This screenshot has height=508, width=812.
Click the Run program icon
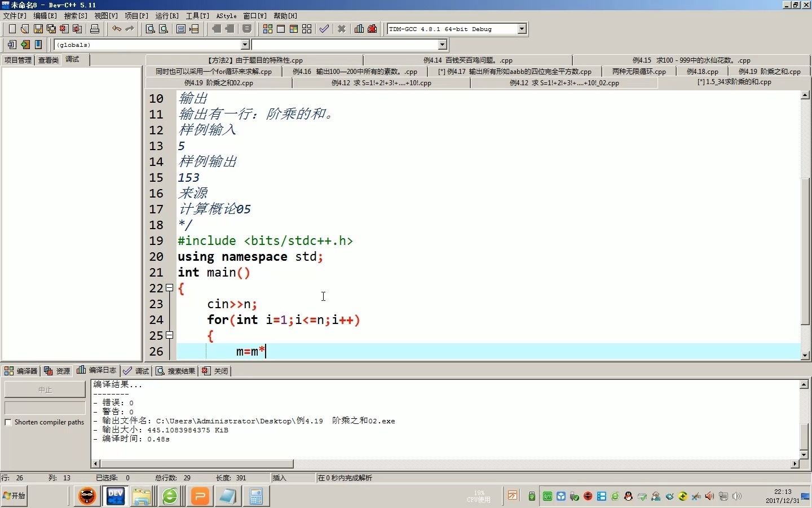click(x=281, y=29)
